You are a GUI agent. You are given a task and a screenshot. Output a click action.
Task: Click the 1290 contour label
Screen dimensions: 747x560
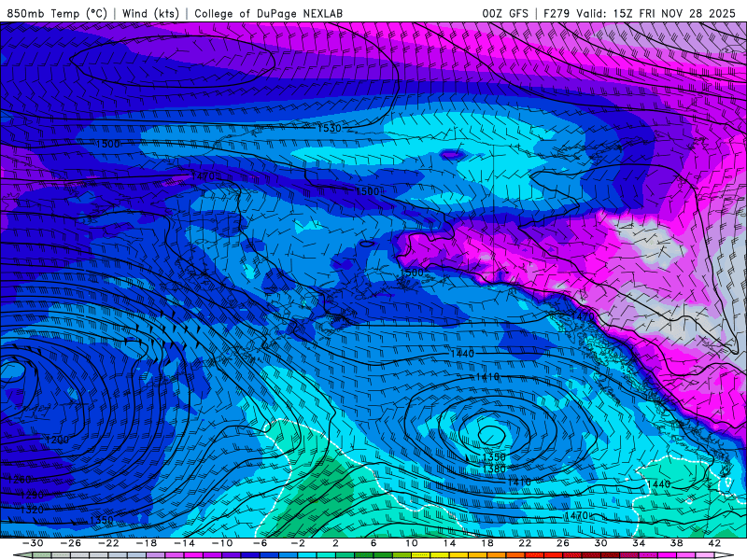[x=32, y=496]
